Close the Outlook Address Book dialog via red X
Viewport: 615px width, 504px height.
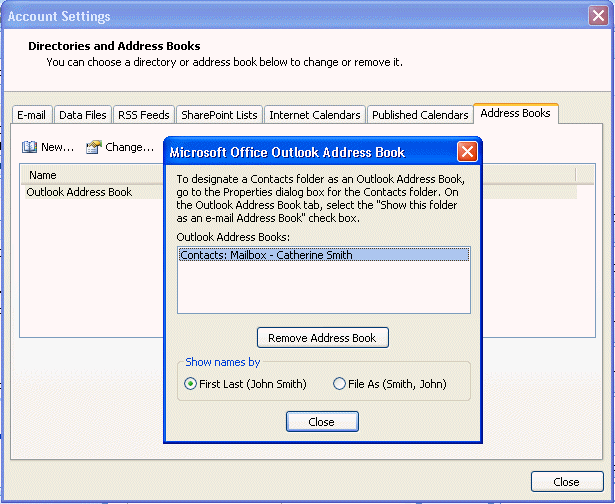click(467, 151)
